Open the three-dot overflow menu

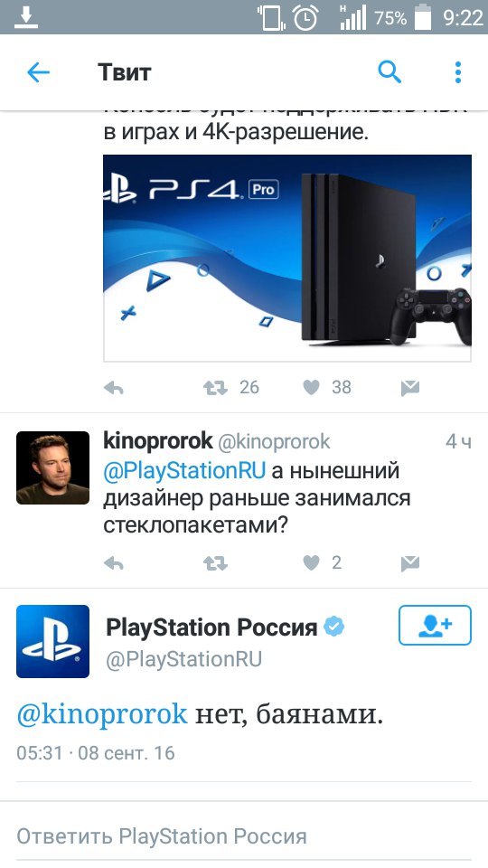click(x=457, y=72)
